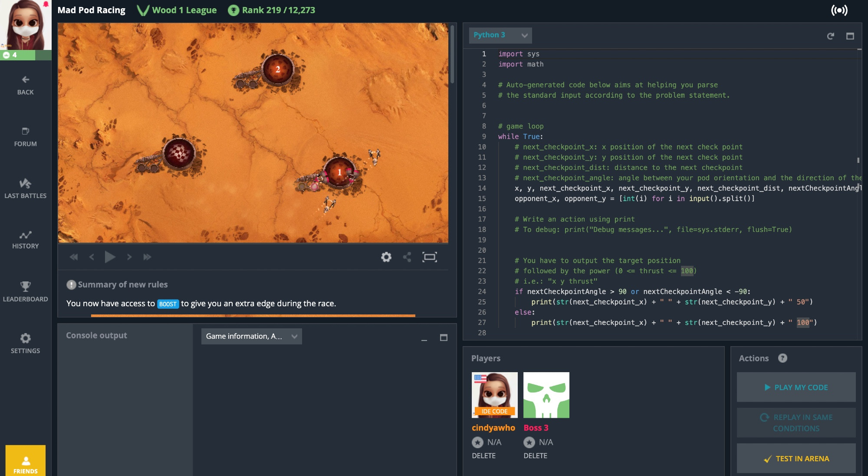Image resolution: width=868 pixels, height=476 pixels.
Task: Open the LEADERBOARD trophy page
Action: 25,291
